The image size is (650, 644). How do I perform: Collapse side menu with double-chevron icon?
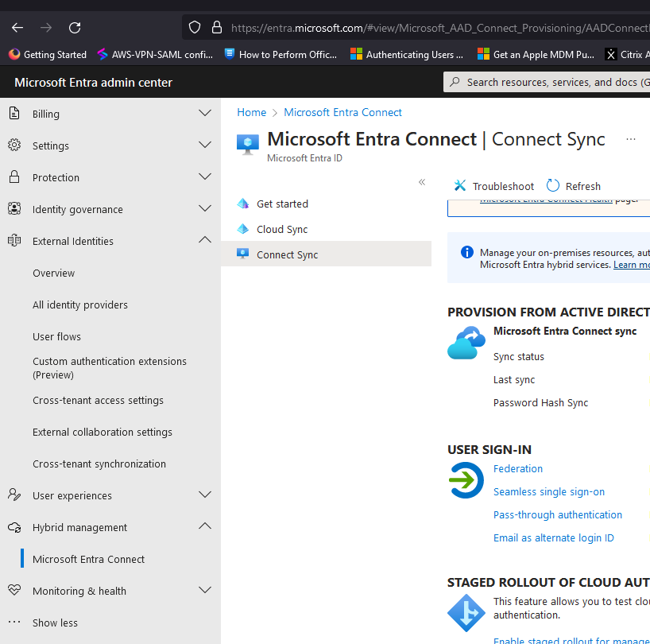[x=422, y=182]
